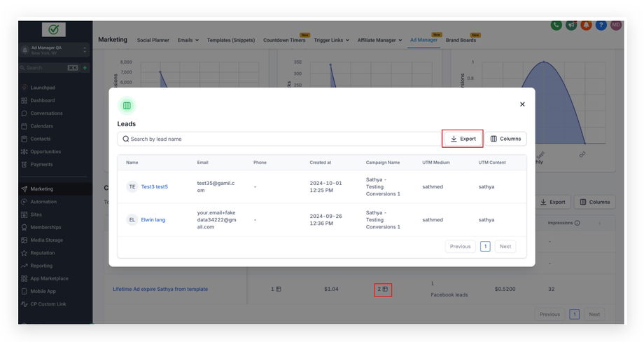
Task: Open Automation in the sidebar
Action: tap(43, 202)
